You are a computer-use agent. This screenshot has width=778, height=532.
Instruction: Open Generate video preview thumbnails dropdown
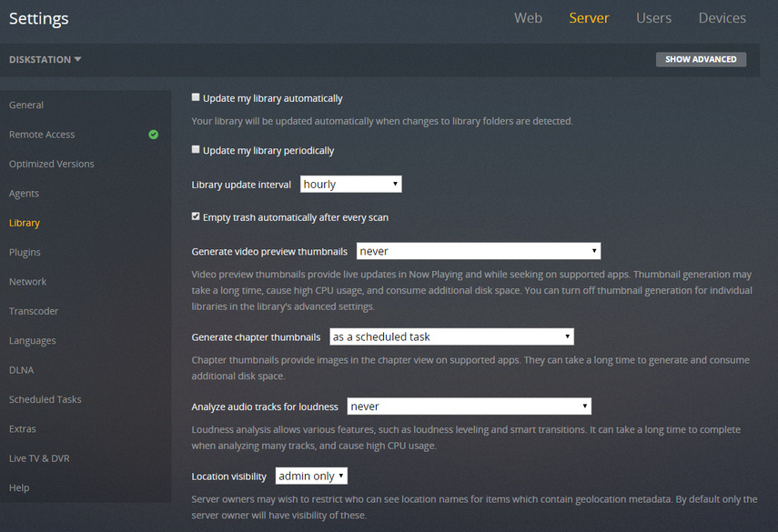479,251
